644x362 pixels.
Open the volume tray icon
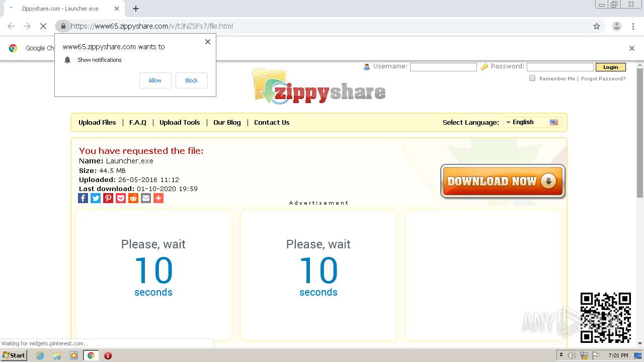572,355
